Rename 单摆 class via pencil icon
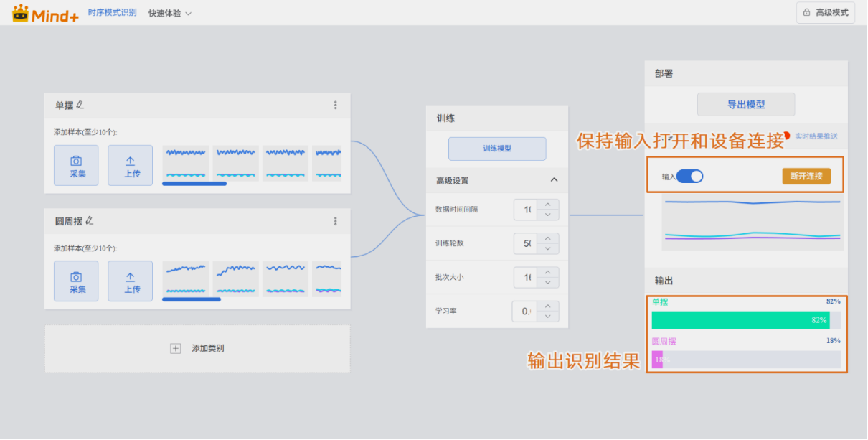The width and height of the screenshot is (868, 440). click(80, 105)
